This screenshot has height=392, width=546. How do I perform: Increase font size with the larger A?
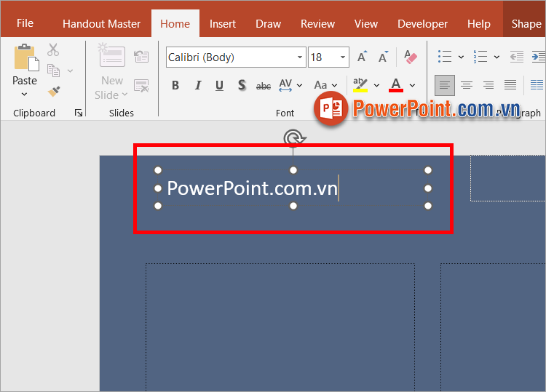click(x=362, y=57)
